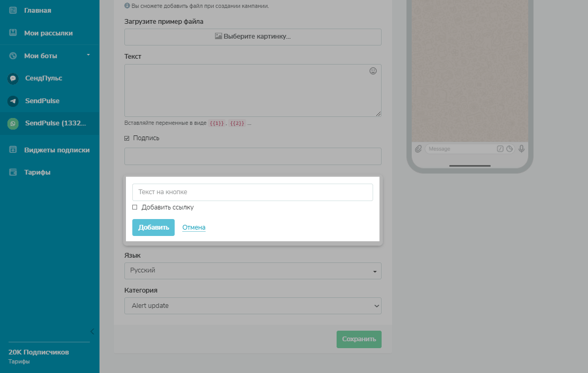Click the slash command icon in preview
588x373 pixels.
click(x=500, y=149)
